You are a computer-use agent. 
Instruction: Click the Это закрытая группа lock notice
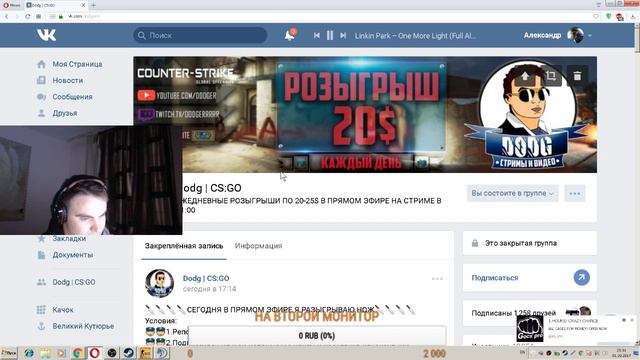pos(530,243)
